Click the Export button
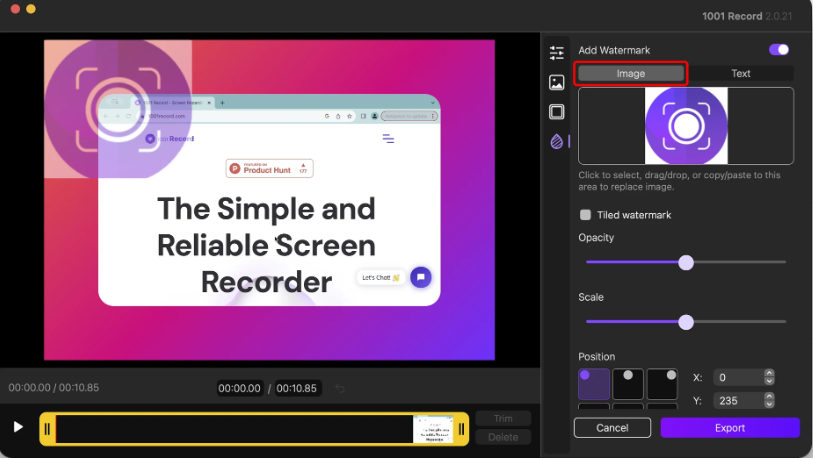Image resolution: width=813 pixels, height=458 pixels. point(730,428)
